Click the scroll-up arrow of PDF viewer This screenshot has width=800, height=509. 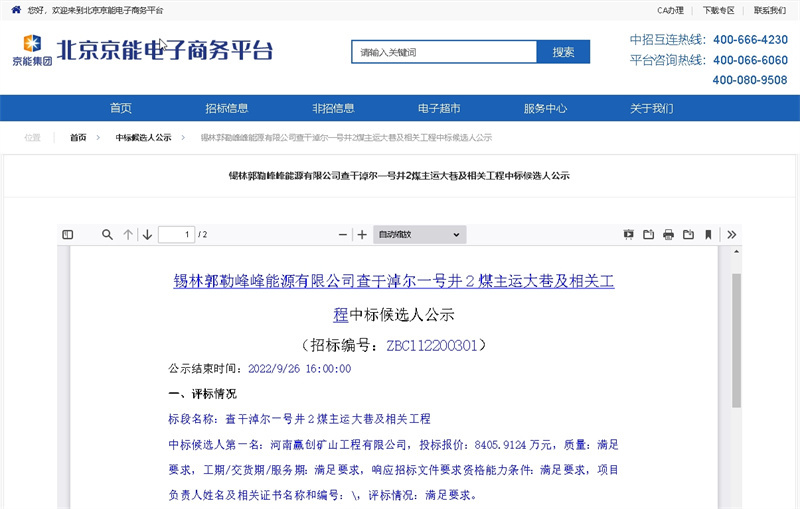pyautogui.click(x=736, y=251)
